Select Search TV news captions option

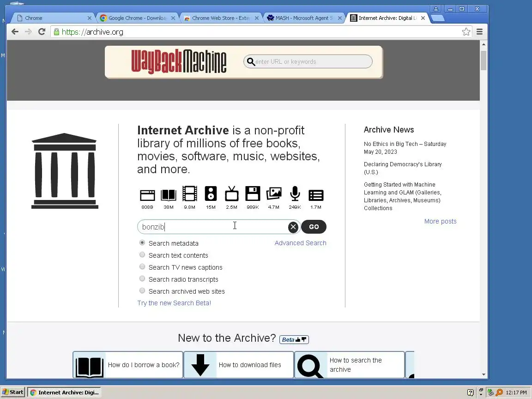click(142, 266)
